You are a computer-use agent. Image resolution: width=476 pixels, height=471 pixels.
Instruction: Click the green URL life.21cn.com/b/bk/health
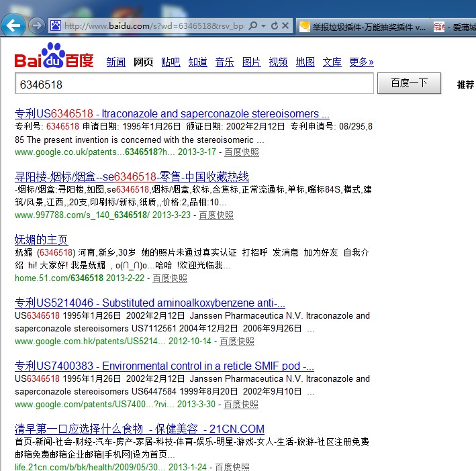click(90, 467)
